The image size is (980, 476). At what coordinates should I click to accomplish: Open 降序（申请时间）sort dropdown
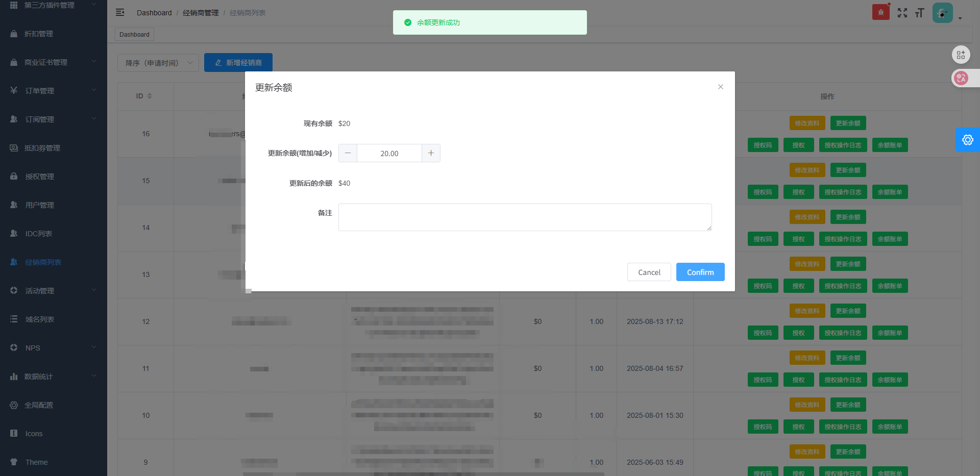pyautogui.click(x=158, y=63)
